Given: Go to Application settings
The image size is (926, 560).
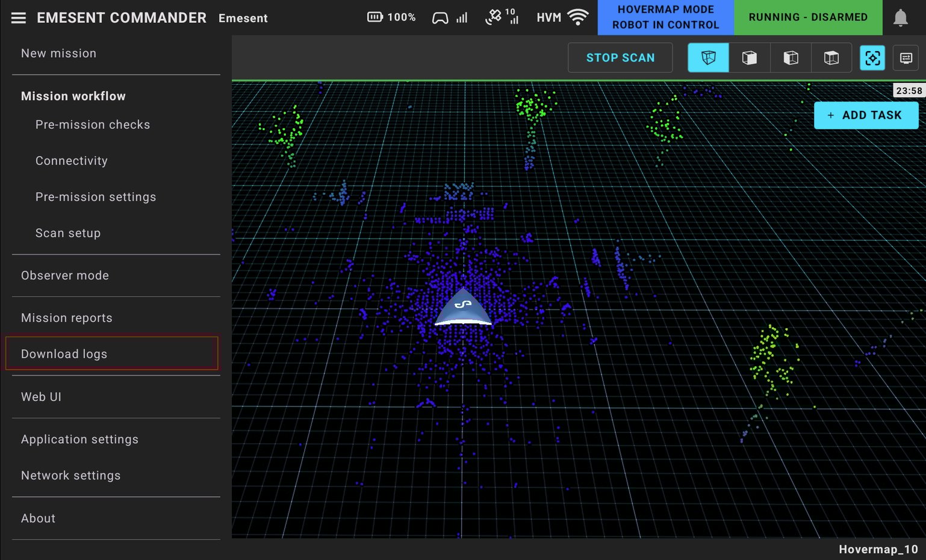Looking at the screenshot, I should pos(80,440).
